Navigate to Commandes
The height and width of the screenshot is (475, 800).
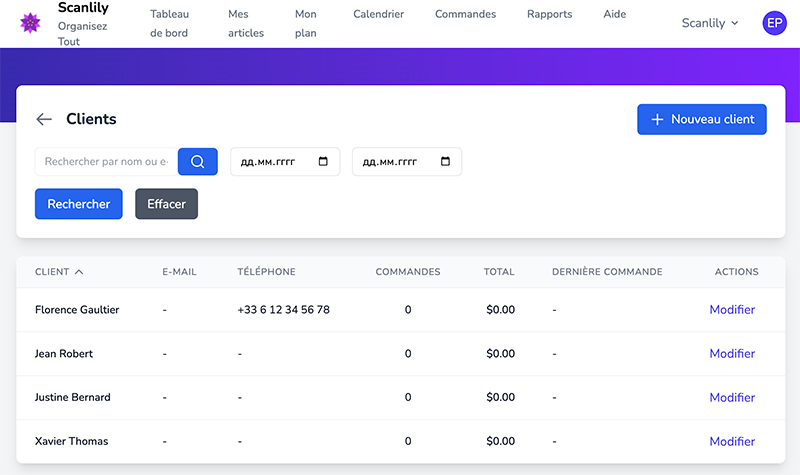pyautogui.click(x=465, y=14)
